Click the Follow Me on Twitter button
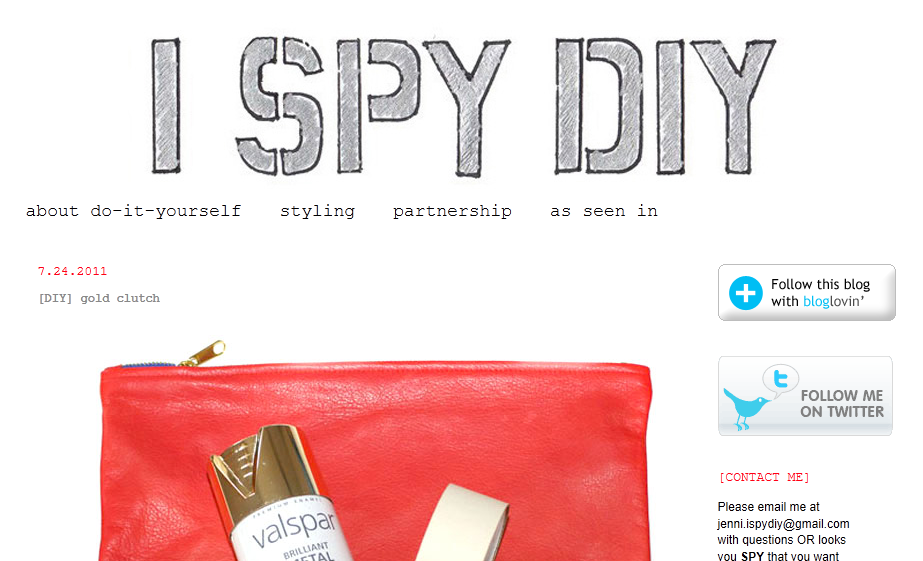 pyautogui.click(x=805, y=396)
